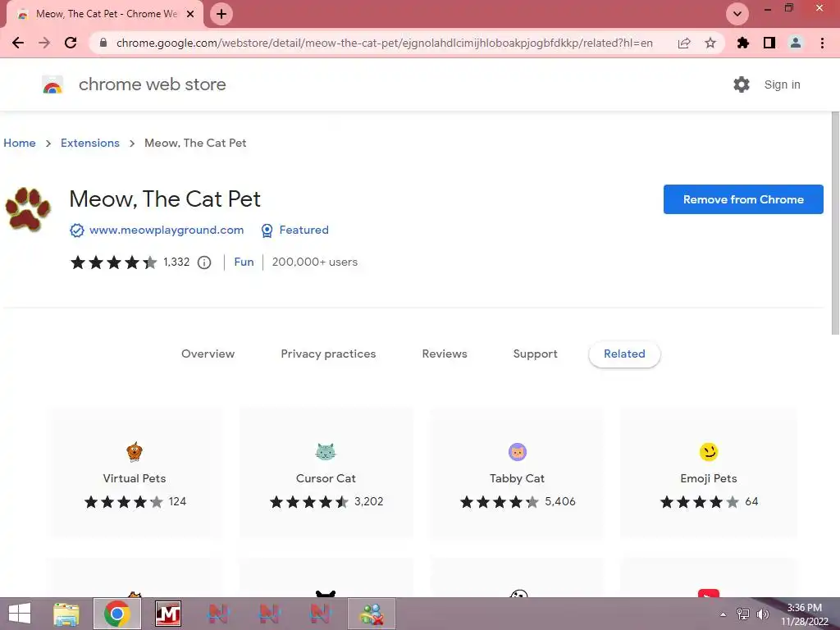Open the network icon in tray

(743, 614)
